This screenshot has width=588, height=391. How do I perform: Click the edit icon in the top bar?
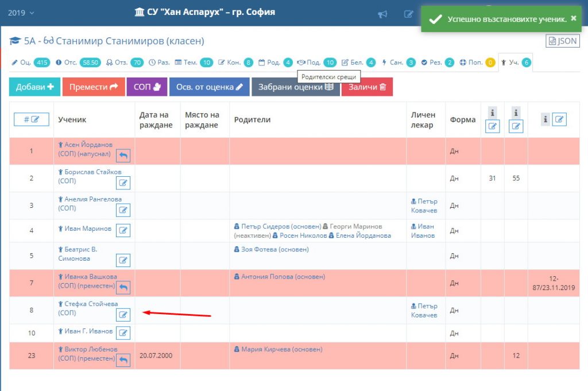(409, 14)
